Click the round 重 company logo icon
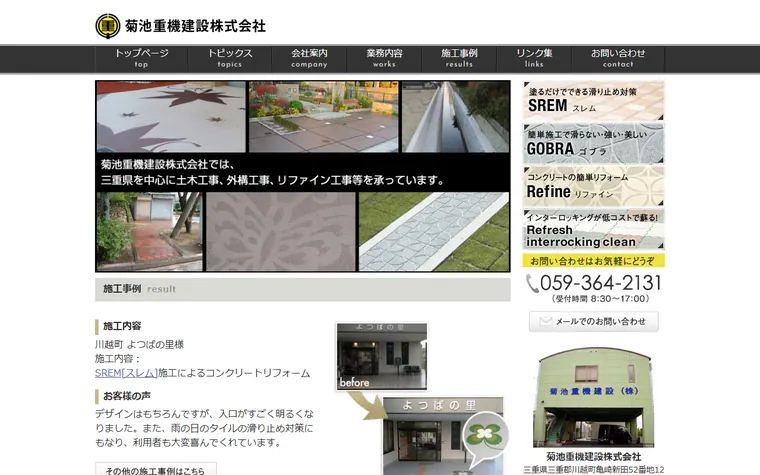 pyautogui.click(x=108, y=26)
